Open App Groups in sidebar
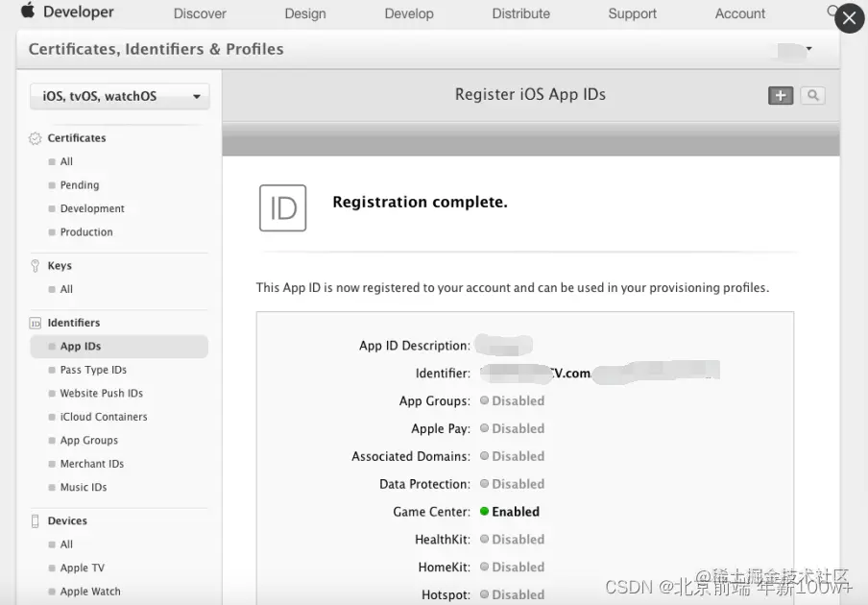Screen dimensions: 868x605 click(x=88, y=441)
